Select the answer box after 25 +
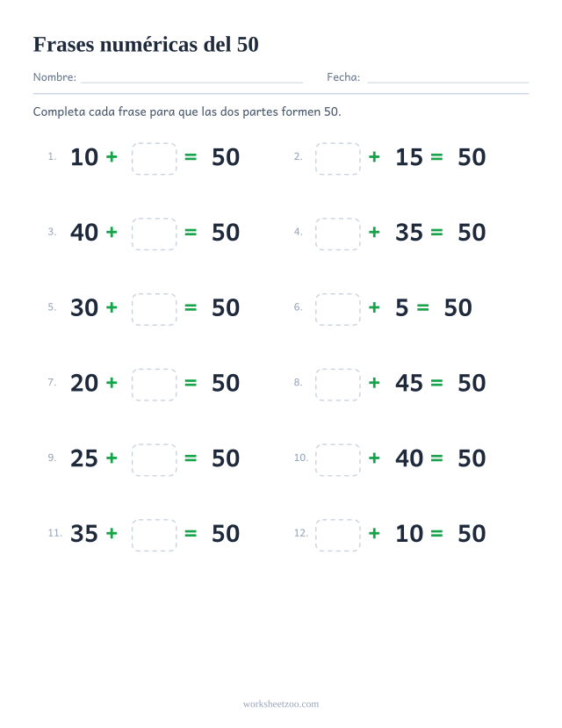This screenshot has width=562, height=728. pyautogui.click(x=154, y=459)
